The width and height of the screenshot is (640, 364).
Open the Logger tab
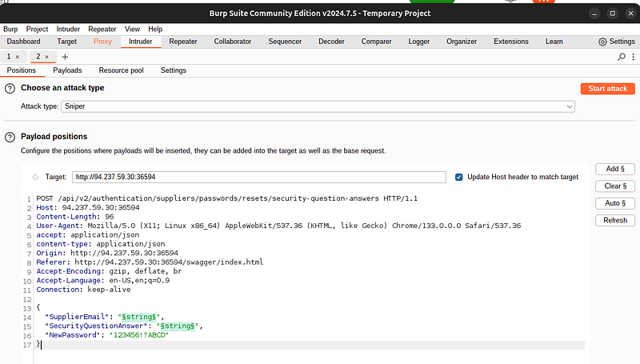point(419,42)
